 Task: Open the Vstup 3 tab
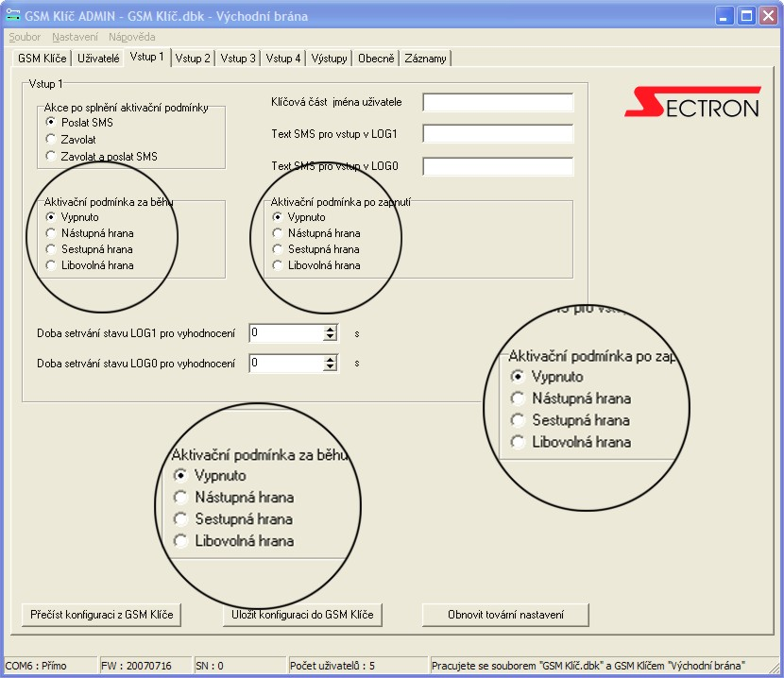[238, 59]
